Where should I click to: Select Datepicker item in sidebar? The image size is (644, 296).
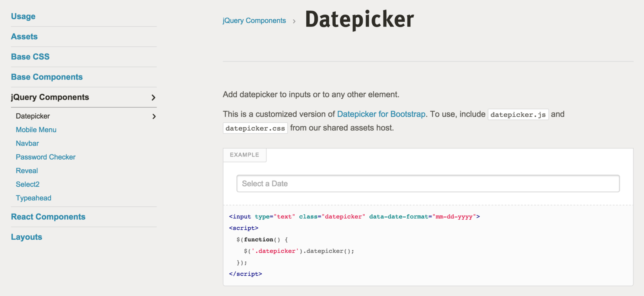tap(33, 116)
